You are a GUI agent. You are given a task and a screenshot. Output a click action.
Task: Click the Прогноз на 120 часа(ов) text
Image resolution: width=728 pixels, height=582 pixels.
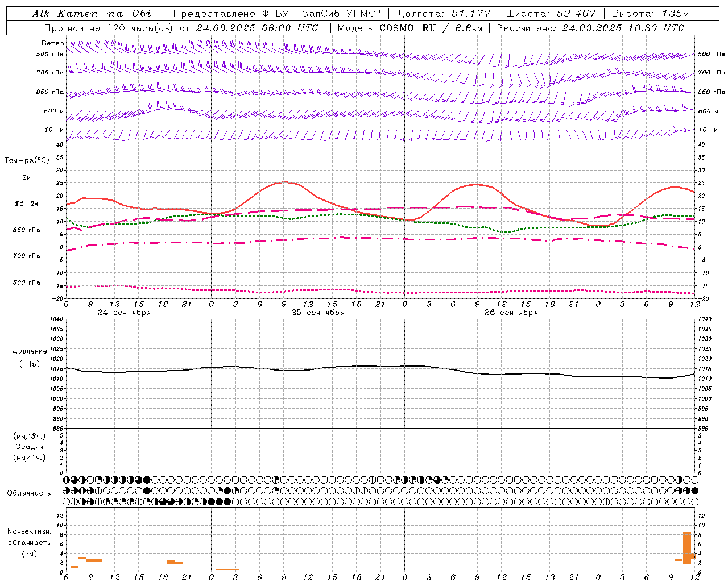[x=109, y=28]
